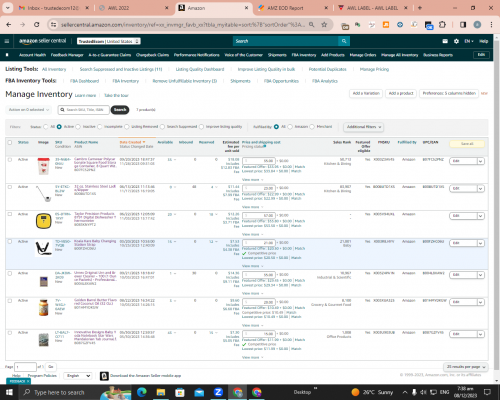500x400 pixels.
Task: Open Manage Orders in navigation bar
Action: point(363,55)
